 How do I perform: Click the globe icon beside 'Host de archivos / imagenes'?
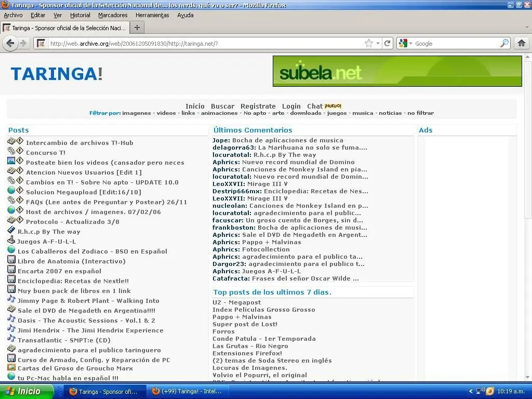(11, 210)
